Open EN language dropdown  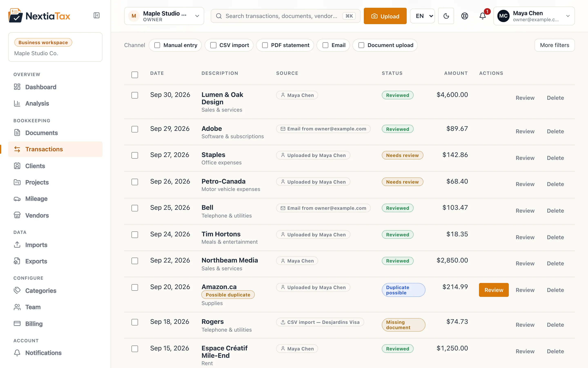pyautogui.click(x=422, y=16)
